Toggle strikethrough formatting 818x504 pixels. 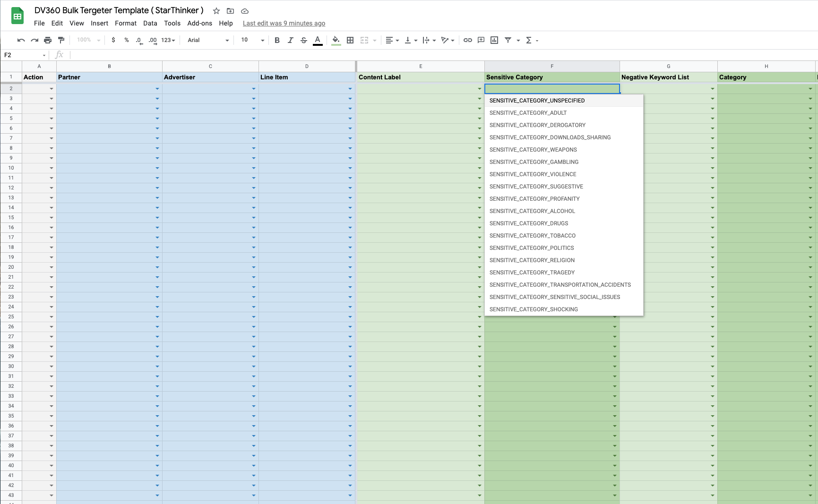(x=304, y=40)
